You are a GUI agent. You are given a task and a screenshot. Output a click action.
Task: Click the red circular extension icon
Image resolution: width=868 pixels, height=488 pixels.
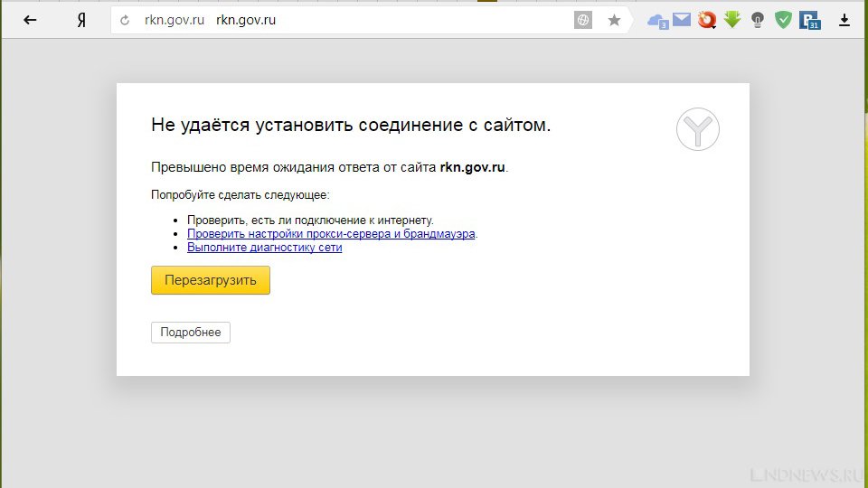(707, 19)
